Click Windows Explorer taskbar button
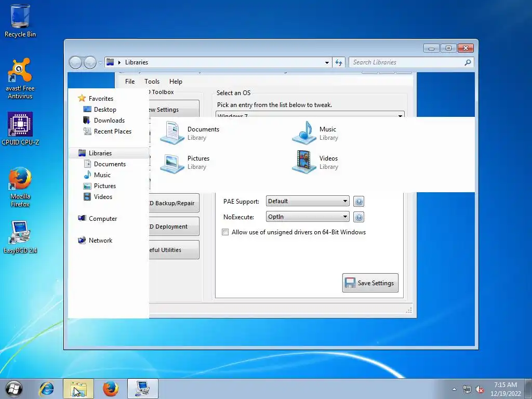Viewport: 532px width, 399px height. 78,389
